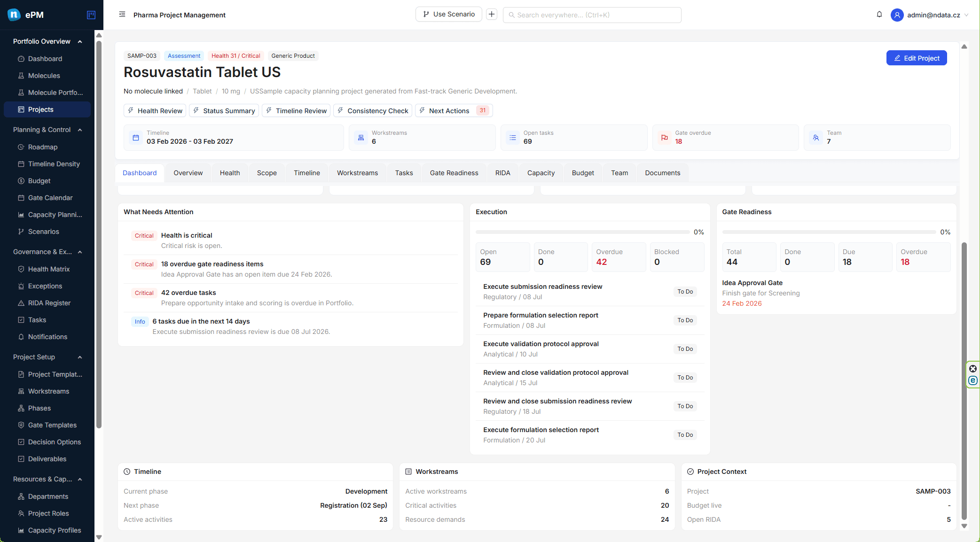Click the Gate Readiness progress bar
980x542 pixels.
click(829, 232)
